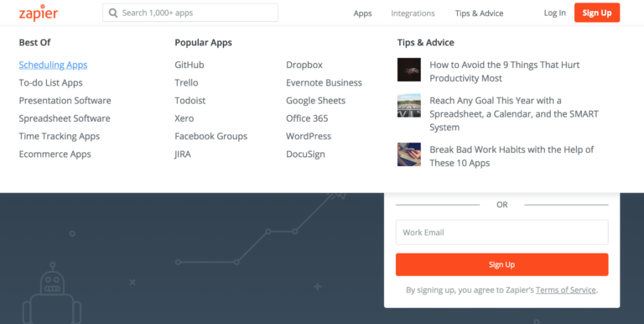The width and height of the screenshot is (644, 324).
Task: Open the GitHub popular app
Action: 190,65
